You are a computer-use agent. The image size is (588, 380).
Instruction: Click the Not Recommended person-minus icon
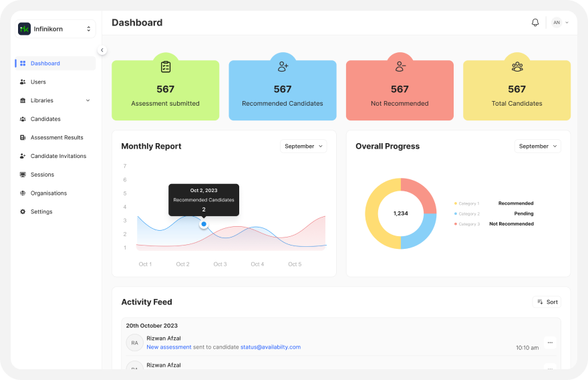[400, 66]
